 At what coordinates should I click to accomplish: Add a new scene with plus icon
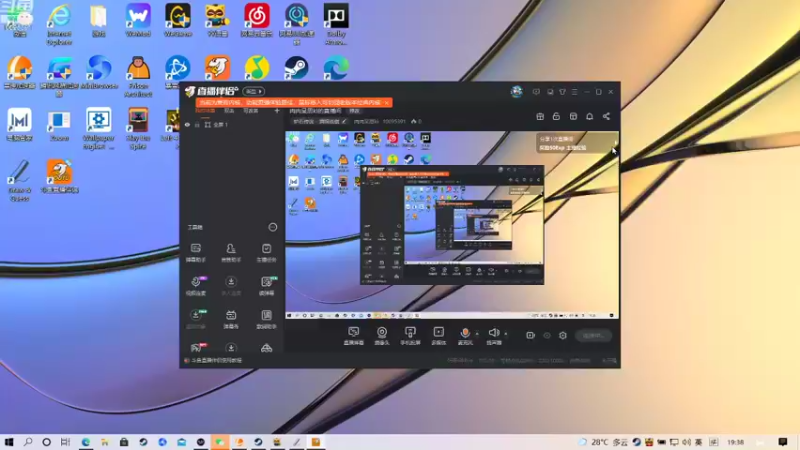pos(277,111)
